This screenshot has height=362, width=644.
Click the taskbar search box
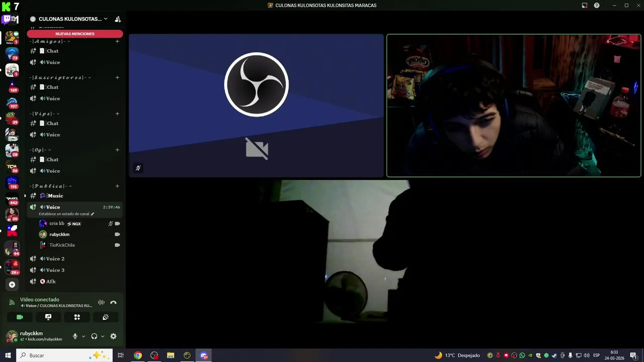pyautogui.click(x=64, y=355)
